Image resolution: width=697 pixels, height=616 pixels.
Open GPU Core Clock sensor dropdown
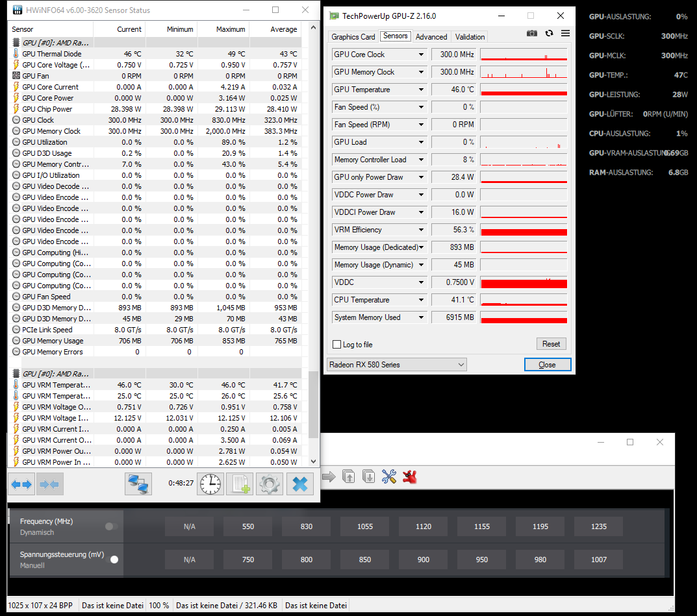pos(421,55)
